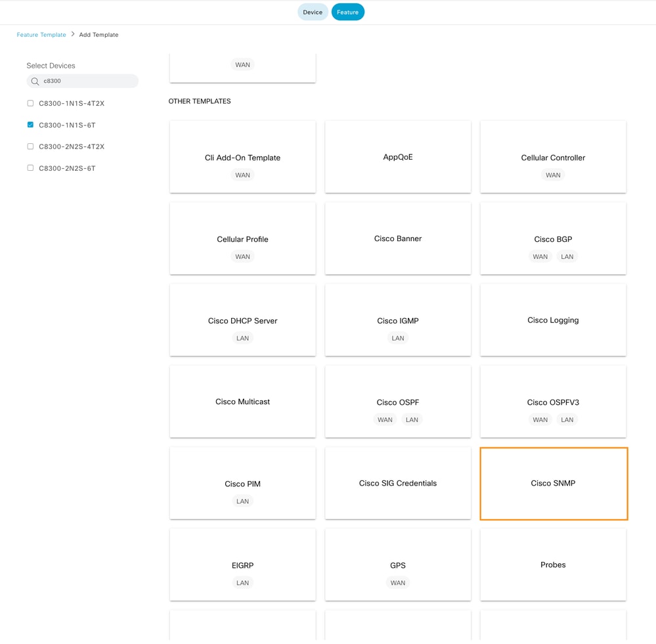Pick the Cisco PIM template card
Viewport: 656px width, 644px height.
(x=243, y=484)
